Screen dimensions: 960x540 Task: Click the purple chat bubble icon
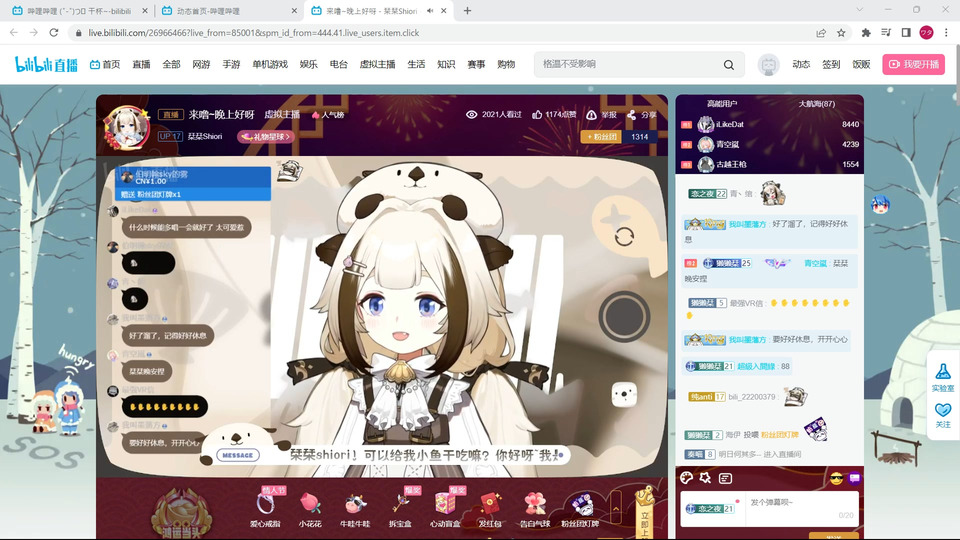click(855, 478)
